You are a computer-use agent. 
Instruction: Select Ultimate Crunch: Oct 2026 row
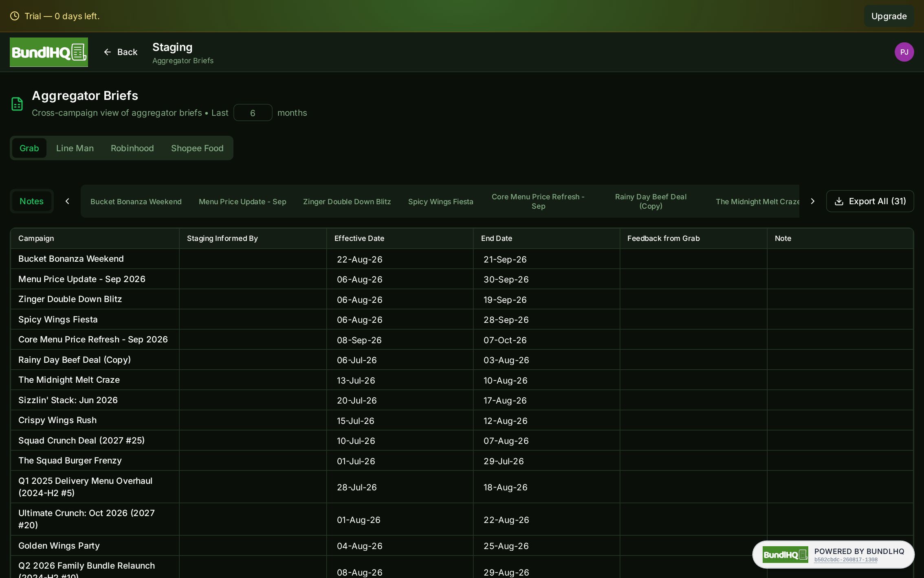pos(462,519)
